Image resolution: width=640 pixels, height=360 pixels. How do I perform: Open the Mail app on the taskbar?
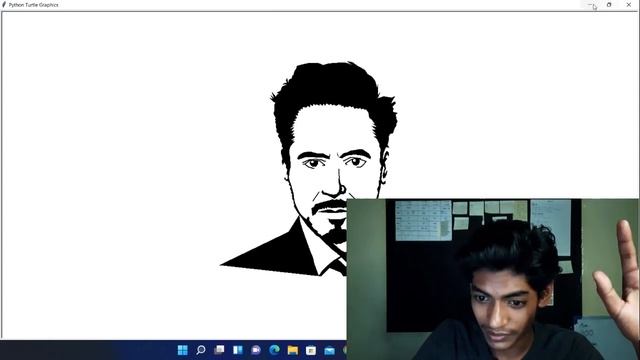coord(329,350)
